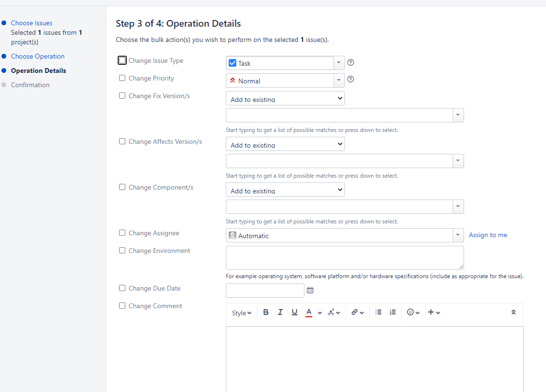Open the insert options via the plus icon
Image resolution: width=546 pixels, height=392 pixels.
[x=431, y=312]
